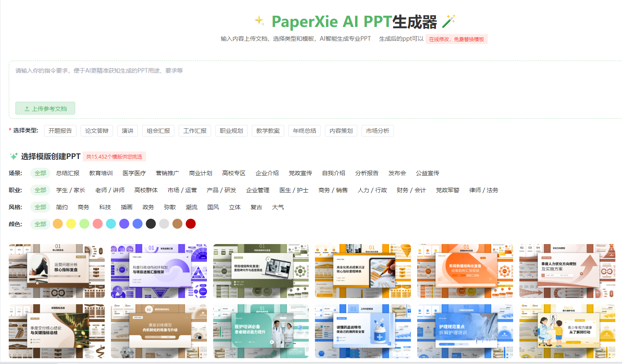This screenshot has width=622, height=364.
Task: Pick the 市场分析 type option
Action: pos(377,131)
